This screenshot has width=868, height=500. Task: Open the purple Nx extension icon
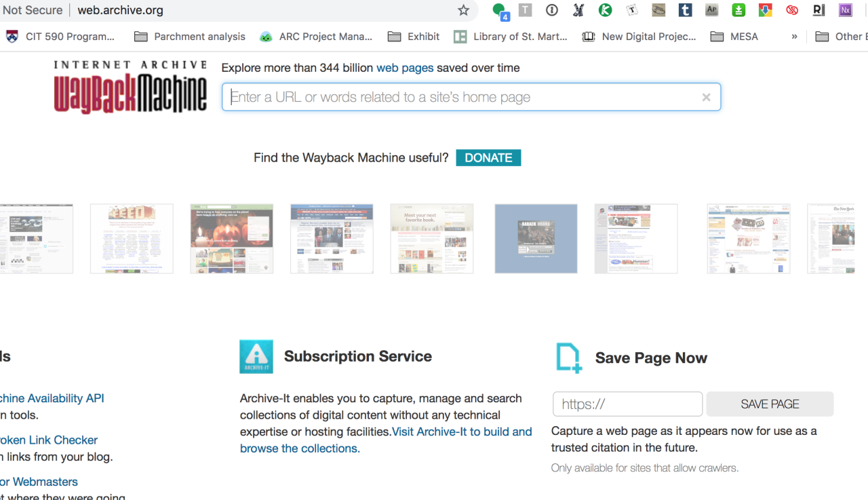point(845,10)
